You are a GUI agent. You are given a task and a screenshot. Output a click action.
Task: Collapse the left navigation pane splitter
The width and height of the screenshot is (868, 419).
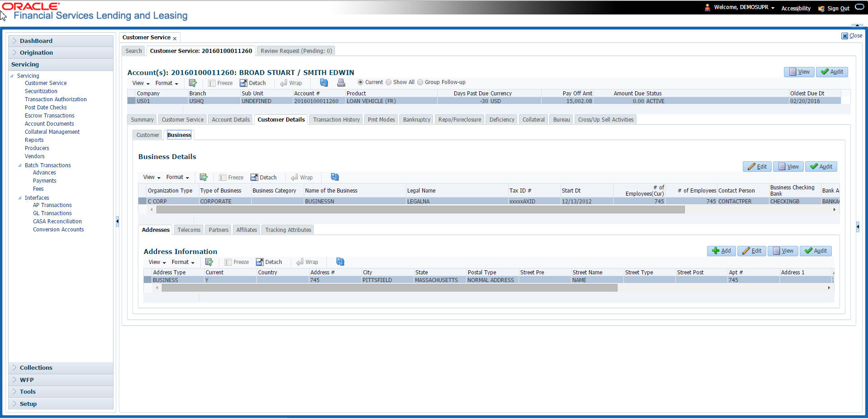tap(118, 221)
